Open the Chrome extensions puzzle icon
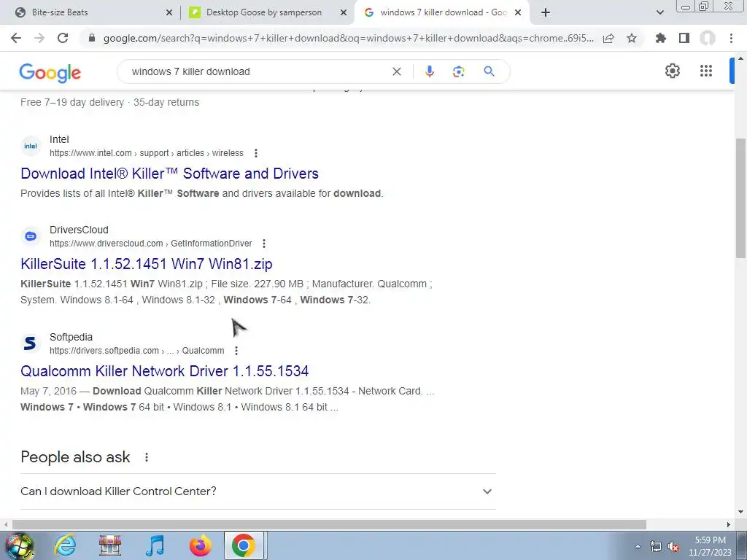Viewport: 747px width, 560px height. pyautogui.click(x=661, y=38)
